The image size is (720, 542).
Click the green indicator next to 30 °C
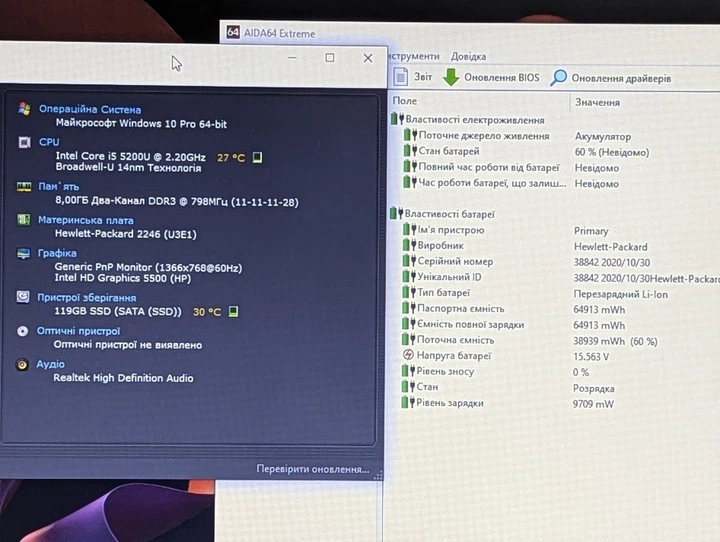click(233, 311)
